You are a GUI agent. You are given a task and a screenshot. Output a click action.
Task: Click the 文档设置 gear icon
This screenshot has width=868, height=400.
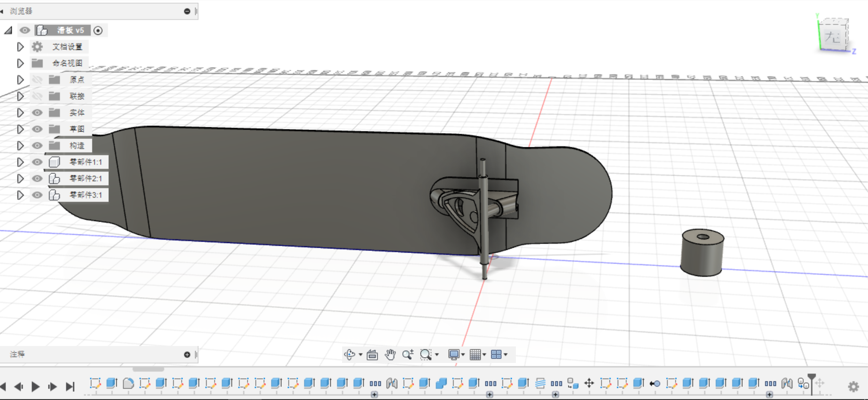[x=38, y=47]
